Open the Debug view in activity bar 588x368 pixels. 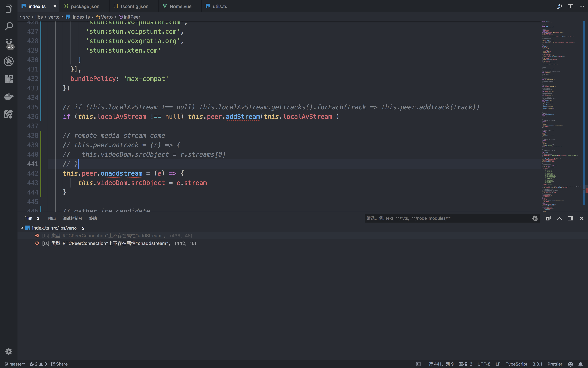tap(9, 61)
